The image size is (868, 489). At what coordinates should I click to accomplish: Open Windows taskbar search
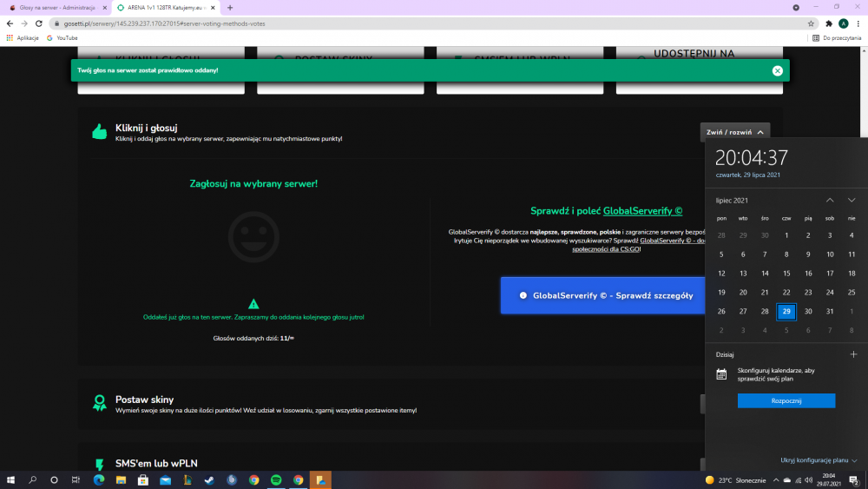(x=32, y=479)
